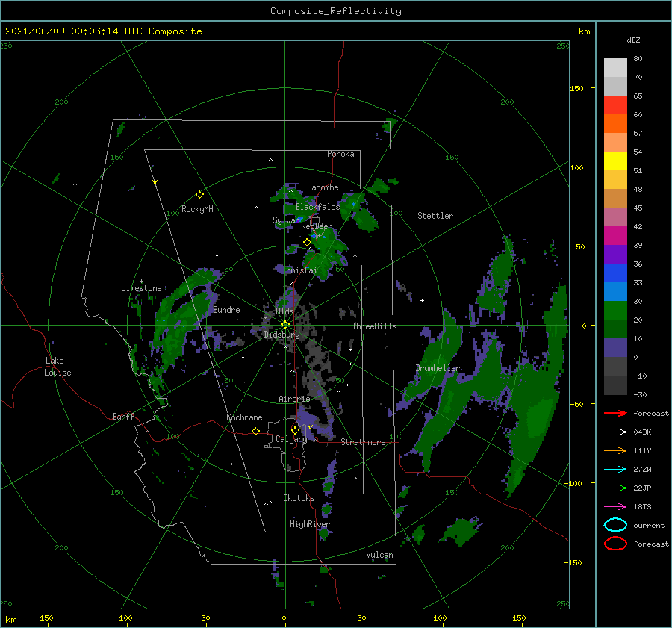This screenshot has height=628, width=672.
Task: Click the Drumheller map label
Action: click(x=438, y=368)
